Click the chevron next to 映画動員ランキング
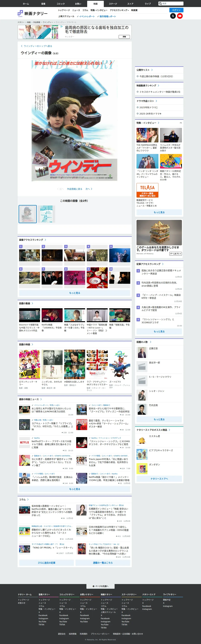201x644 pixels. click(x=158, y=86)
